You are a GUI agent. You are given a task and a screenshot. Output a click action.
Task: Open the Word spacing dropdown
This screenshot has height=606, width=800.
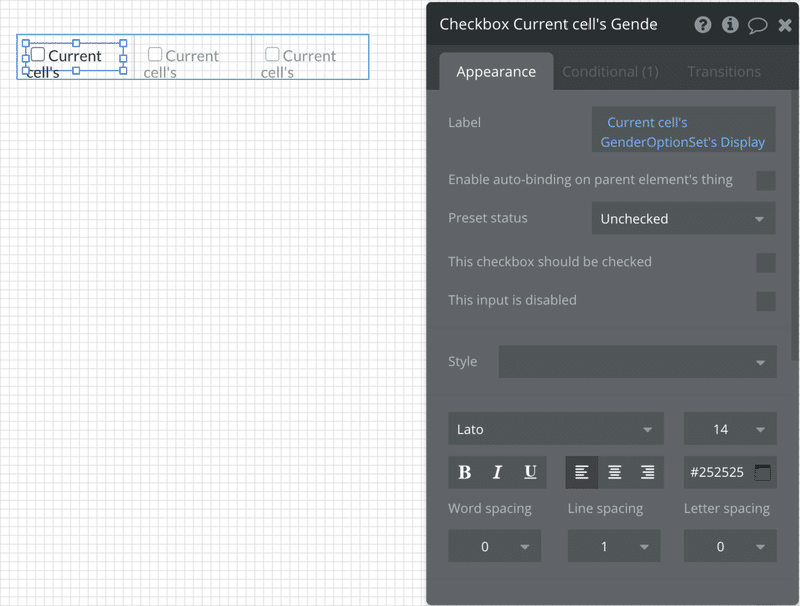494,546
